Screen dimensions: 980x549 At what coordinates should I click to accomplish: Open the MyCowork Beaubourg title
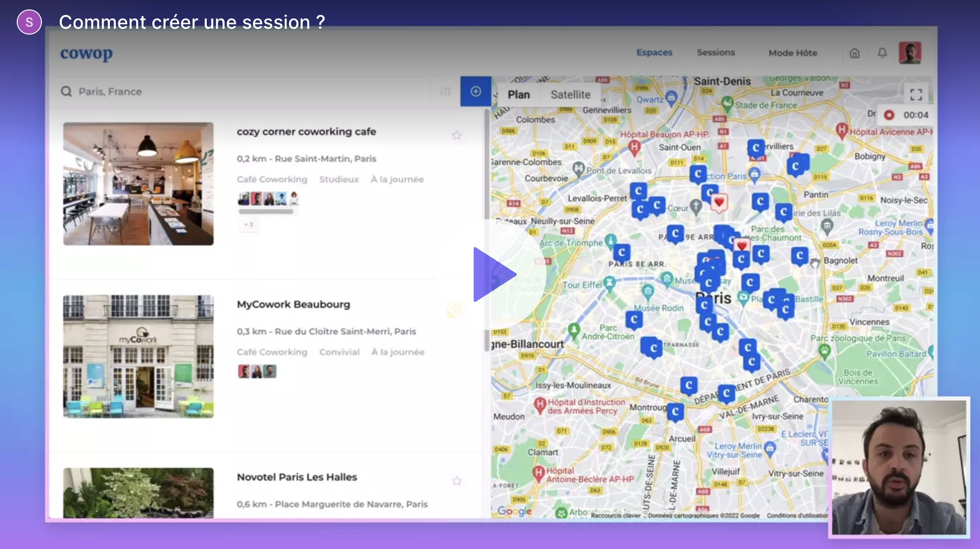[293, 304]
